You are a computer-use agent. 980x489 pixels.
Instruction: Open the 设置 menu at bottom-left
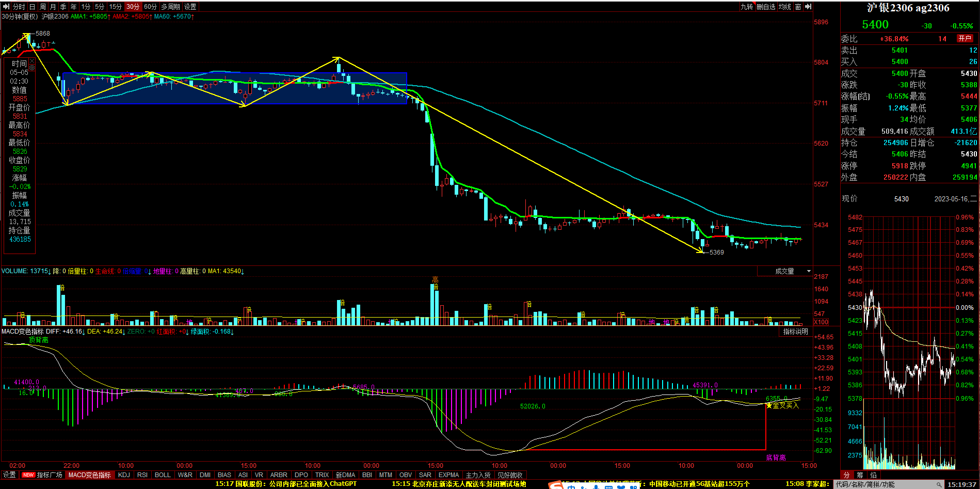[9, 475]
